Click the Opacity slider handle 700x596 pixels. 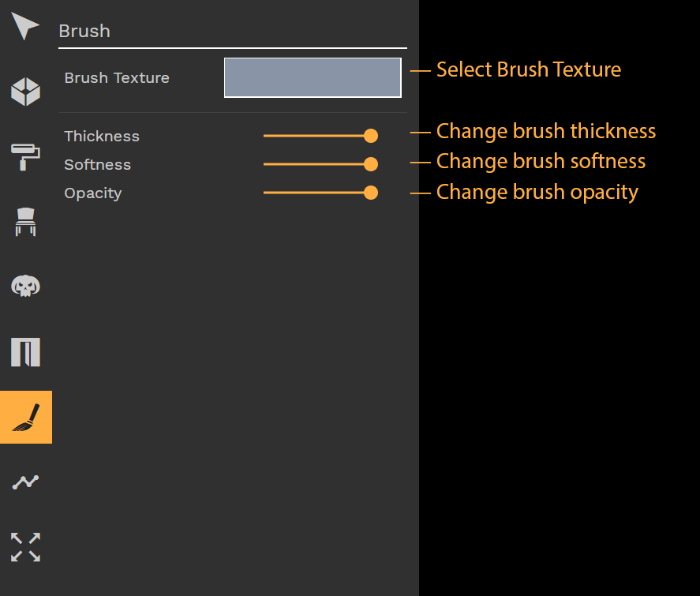(371, 193)
